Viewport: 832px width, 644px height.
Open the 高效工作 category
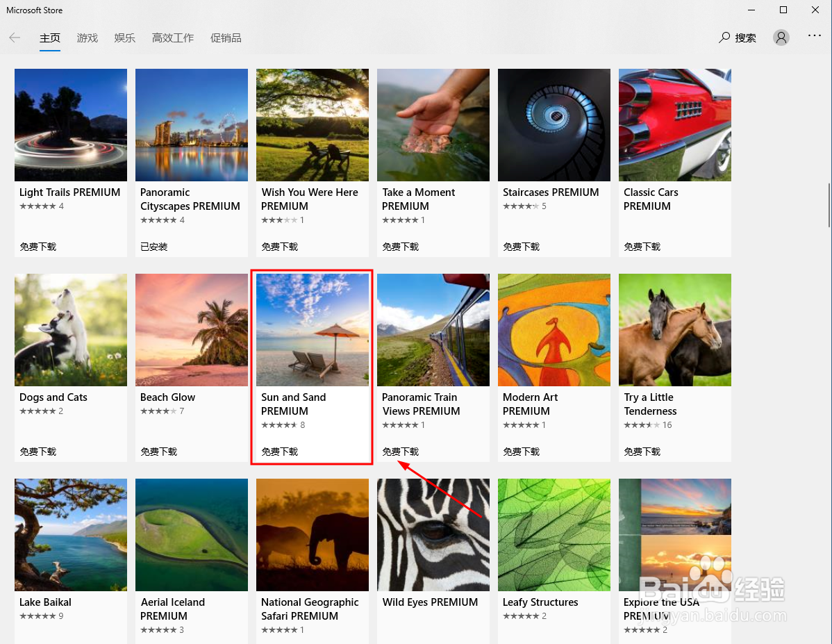coord(172,38)
